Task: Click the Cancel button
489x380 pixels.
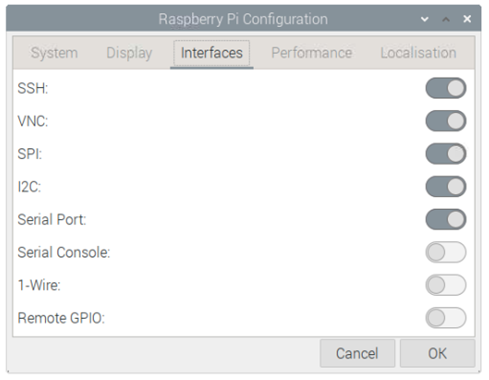Action: pos(357,353)
